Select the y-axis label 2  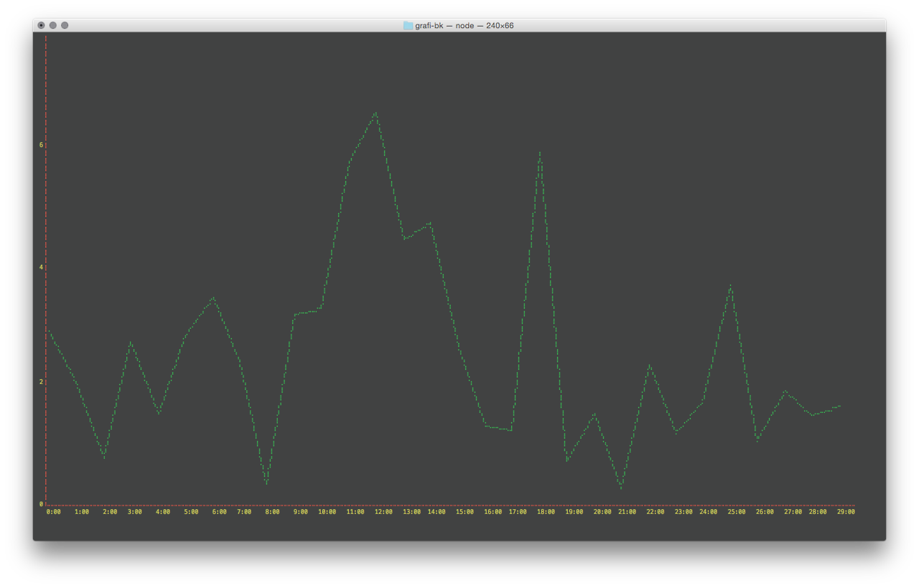click(41, 381)
